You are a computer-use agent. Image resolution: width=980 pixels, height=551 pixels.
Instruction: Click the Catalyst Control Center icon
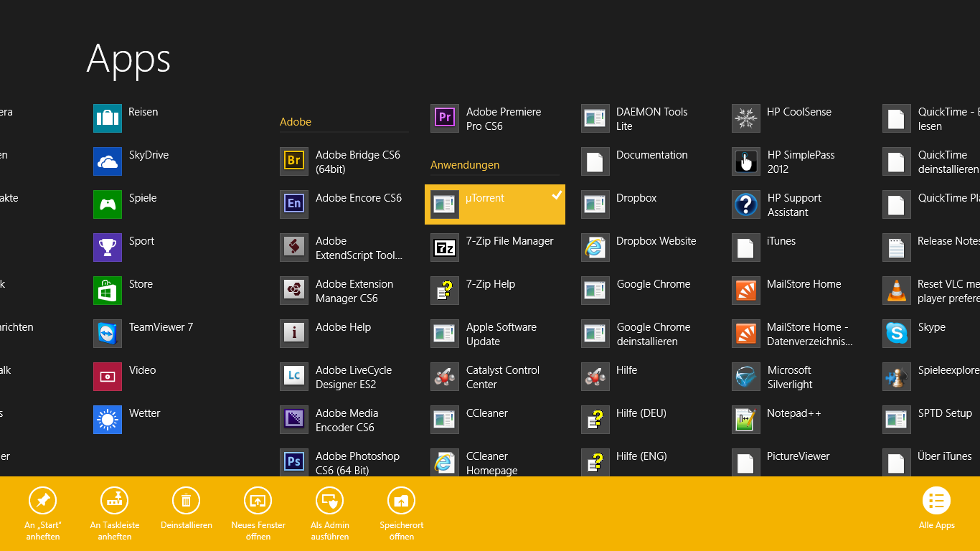pyautogui.click(x=445, y=377)
